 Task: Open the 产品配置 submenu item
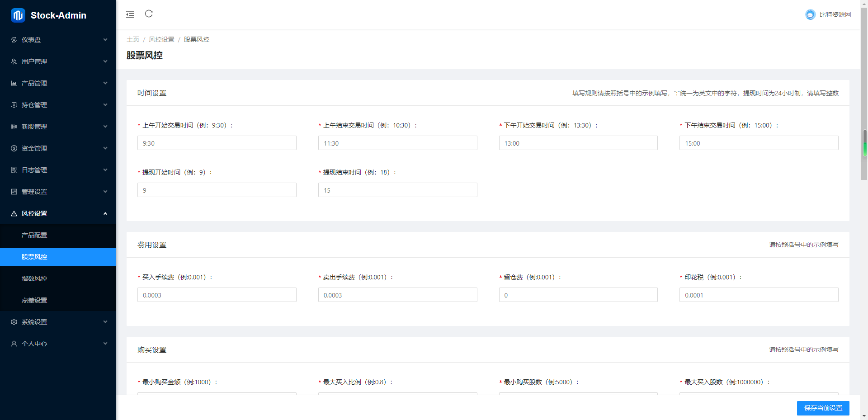[34, 235]
